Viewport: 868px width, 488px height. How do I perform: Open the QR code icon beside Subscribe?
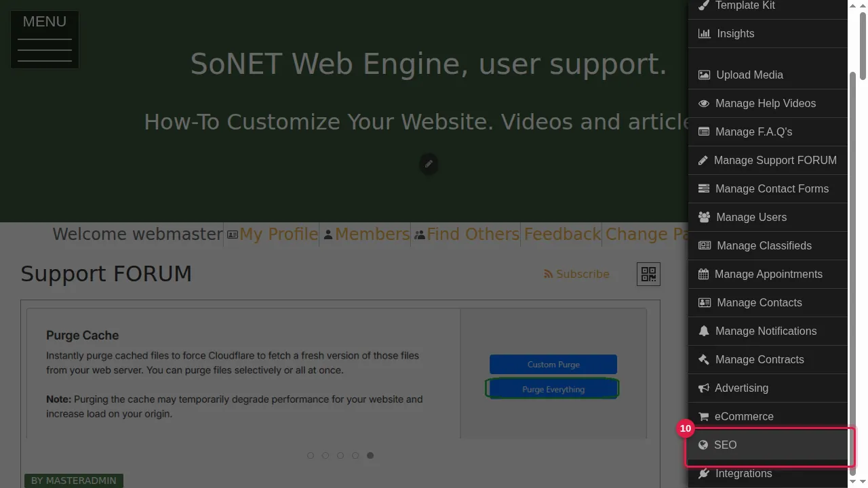point(648,274)
